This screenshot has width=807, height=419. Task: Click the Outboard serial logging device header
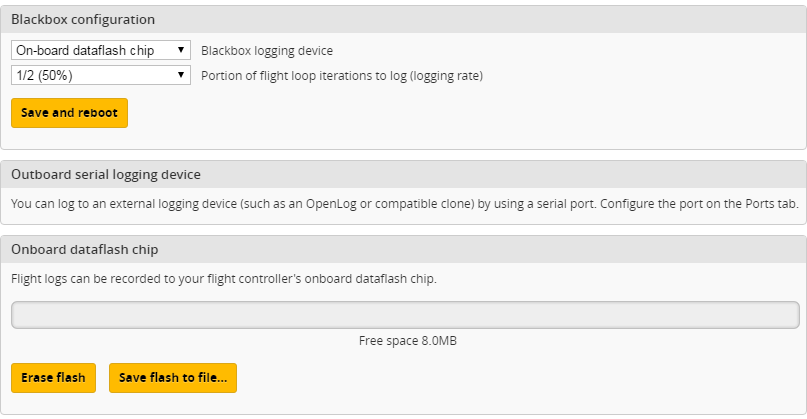[106, 174]
